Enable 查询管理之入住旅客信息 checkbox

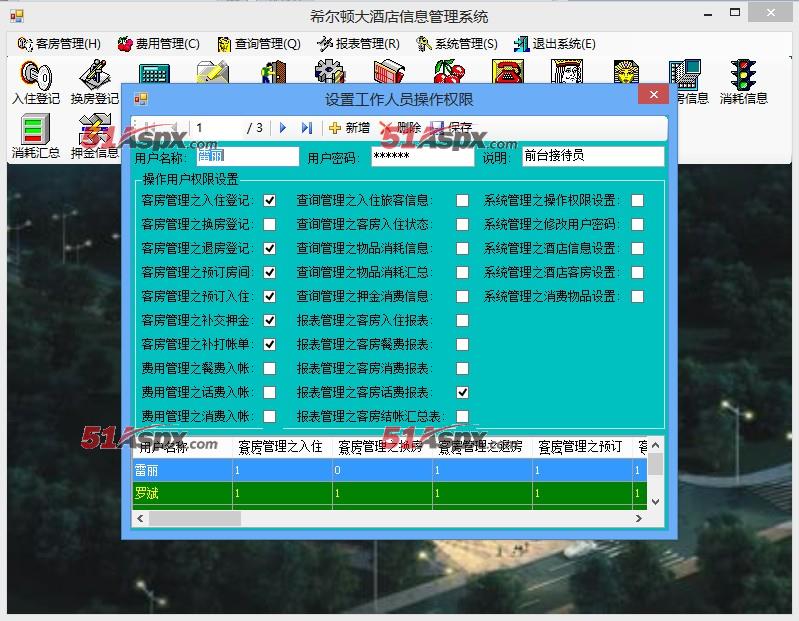point(462,201)
